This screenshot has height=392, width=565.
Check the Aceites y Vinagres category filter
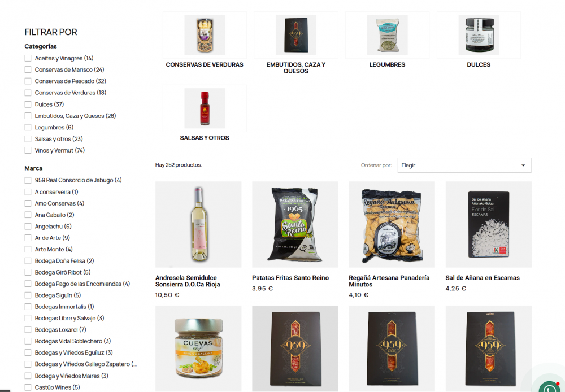(x=28, y=58)
